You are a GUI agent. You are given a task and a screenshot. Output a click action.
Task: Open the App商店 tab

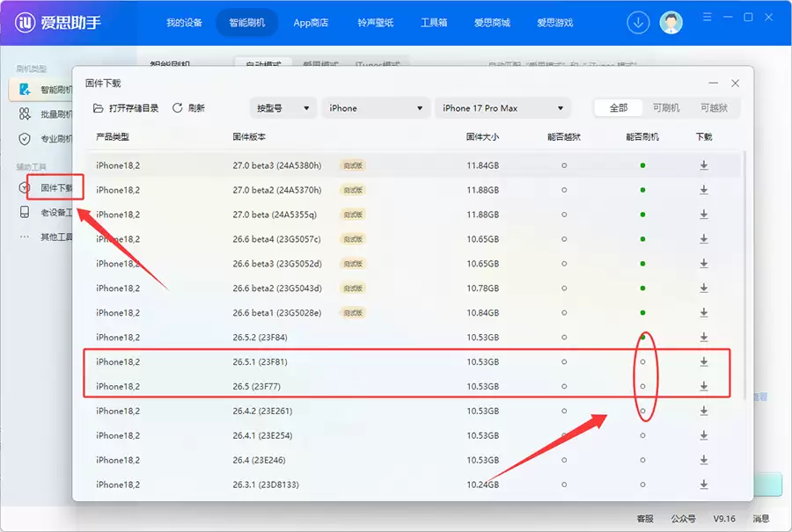[311, 23]
